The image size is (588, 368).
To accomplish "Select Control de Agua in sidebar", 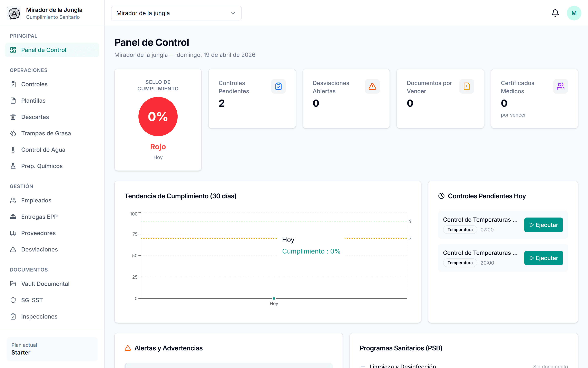I will (x=52, y=150).
